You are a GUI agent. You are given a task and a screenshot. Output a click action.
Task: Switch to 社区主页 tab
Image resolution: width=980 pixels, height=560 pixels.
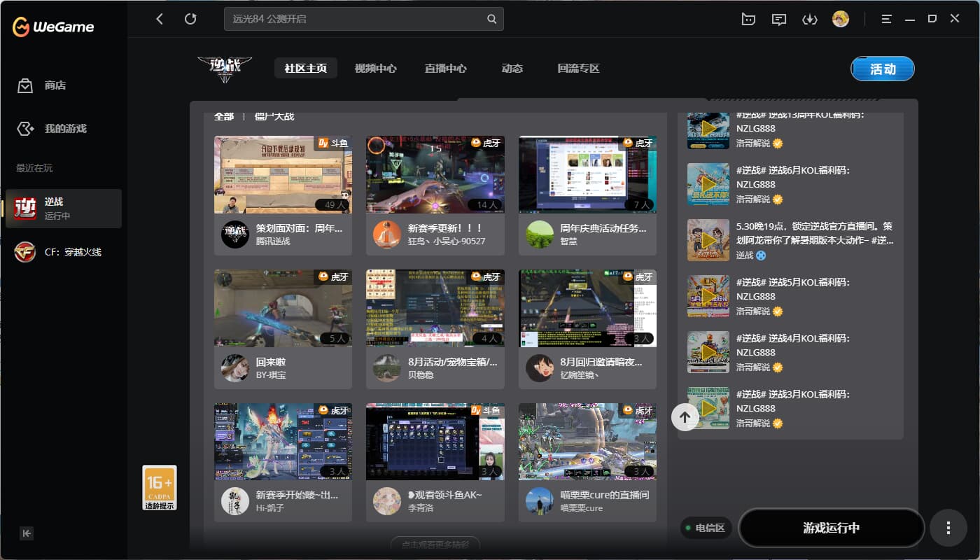point(306,68)
